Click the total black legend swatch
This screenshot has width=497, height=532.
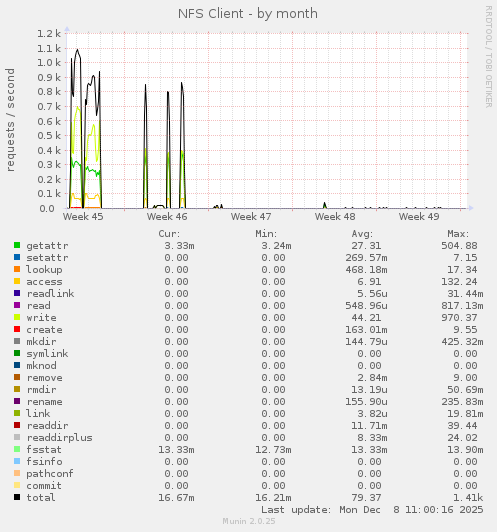[17, 497]
